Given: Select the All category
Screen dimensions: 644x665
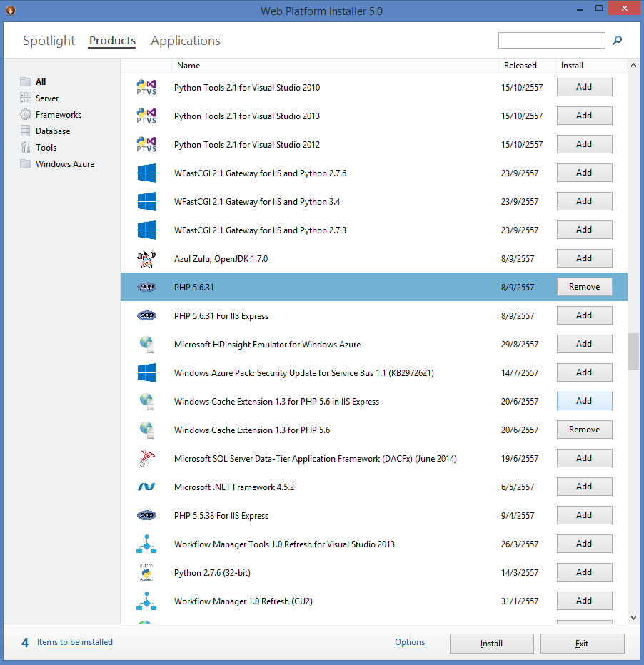Looking at the screenshot, I should coord(33,82).
